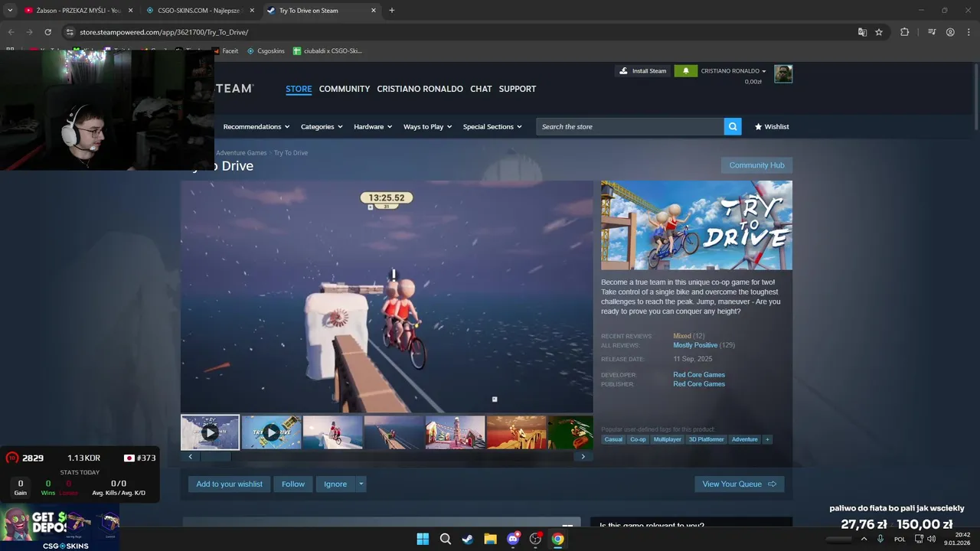This screenshot has width=980, height=551.
Task: Open the Wishlist link
Action: [x=772, y=127]
